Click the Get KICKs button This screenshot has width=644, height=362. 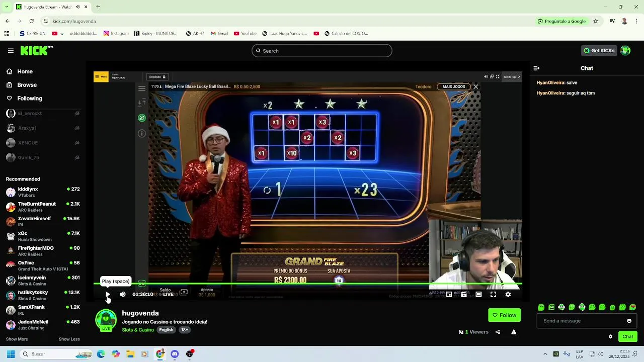point(599,50)
